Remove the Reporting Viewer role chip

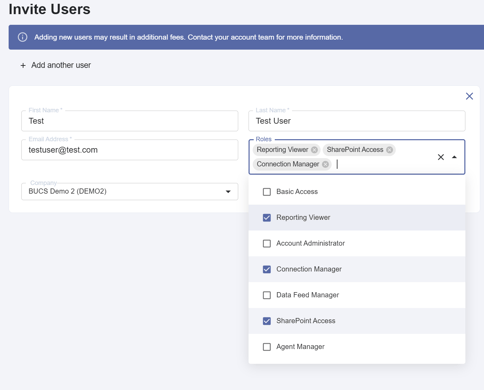(314, 150)
